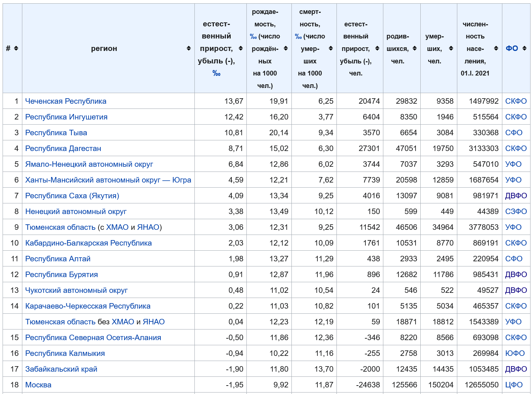Select population 12655050 in Москва row
The width and height of the screenshot is (532, 394).
coord(481,385)
